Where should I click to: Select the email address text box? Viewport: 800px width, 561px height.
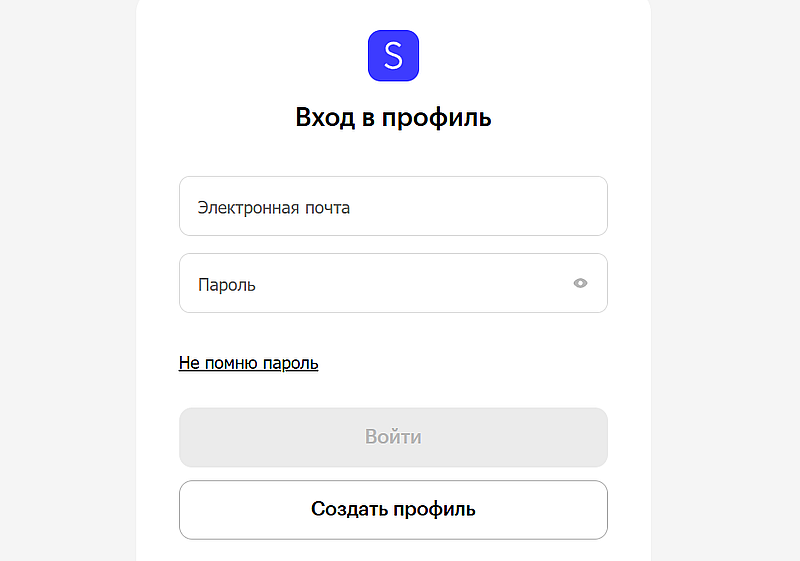click(393, 207)
